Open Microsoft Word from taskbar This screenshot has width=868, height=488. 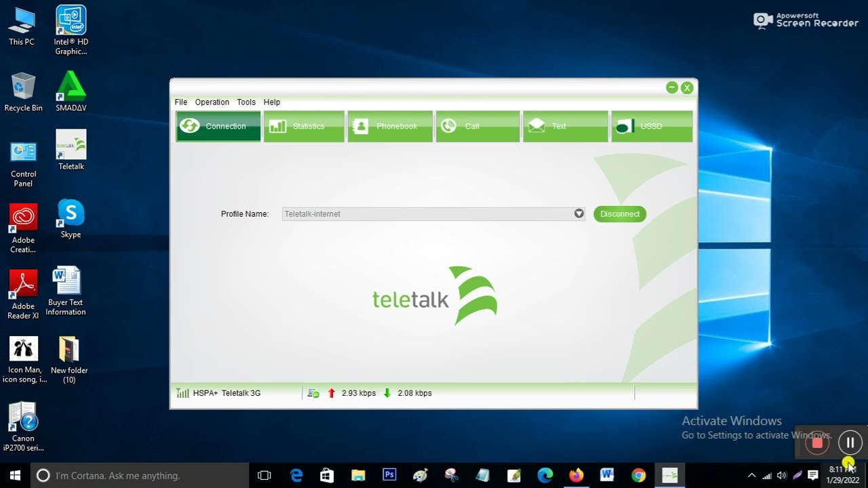coord(607,476)
